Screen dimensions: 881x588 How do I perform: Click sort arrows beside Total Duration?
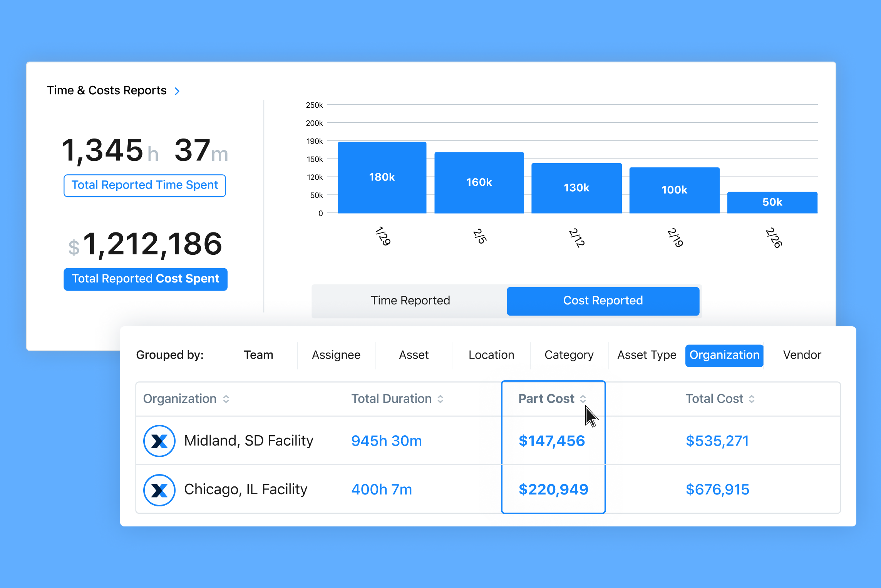click(440, 399)
